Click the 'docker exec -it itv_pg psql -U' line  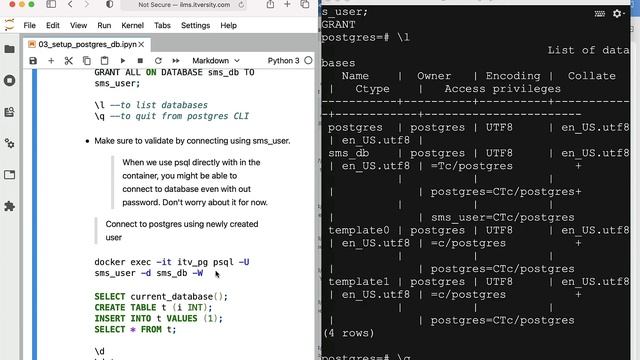click(171, 262)
